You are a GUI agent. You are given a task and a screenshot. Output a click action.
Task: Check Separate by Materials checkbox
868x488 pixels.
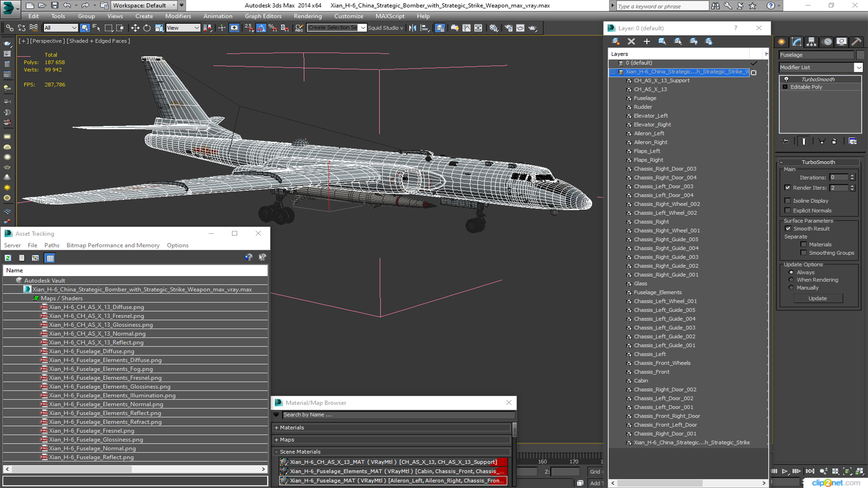(803, 244)
